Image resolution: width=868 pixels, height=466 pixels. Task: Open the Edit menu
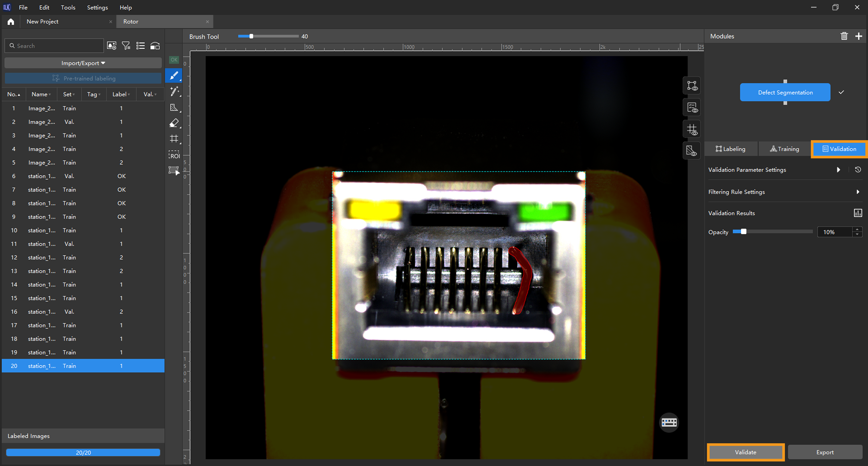click(x=44, y=7)
